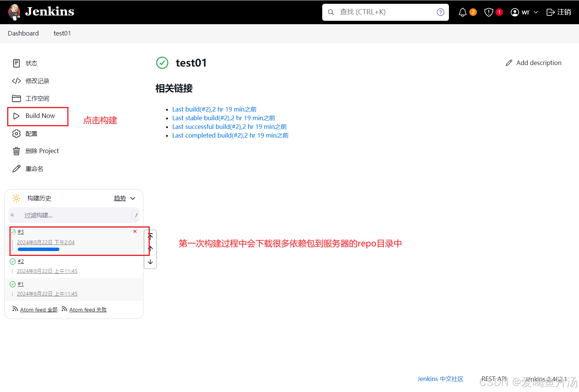Open the security shield warning icon
Screen dimensions: 579x392
point(489,12)
